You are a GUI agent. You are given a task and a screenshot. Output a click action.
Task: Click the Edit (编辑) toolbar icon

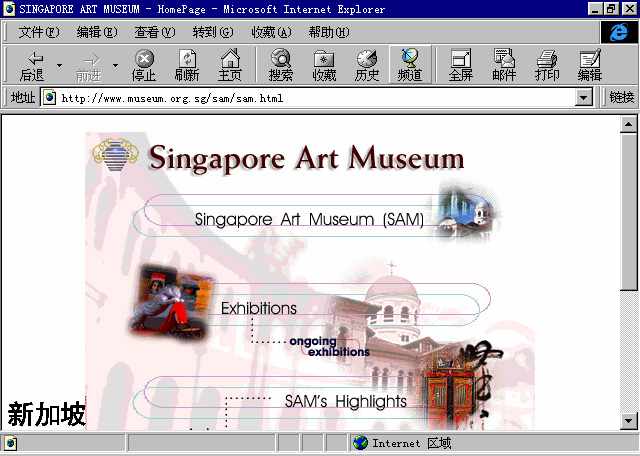tap(590, 65)
